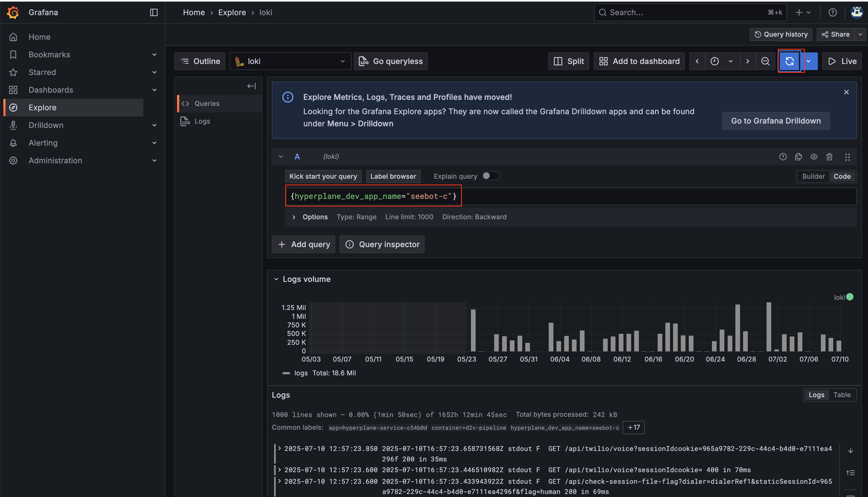Select Queries in the outline pane
This screenshot has height=497, width=868.
(219, 103)
